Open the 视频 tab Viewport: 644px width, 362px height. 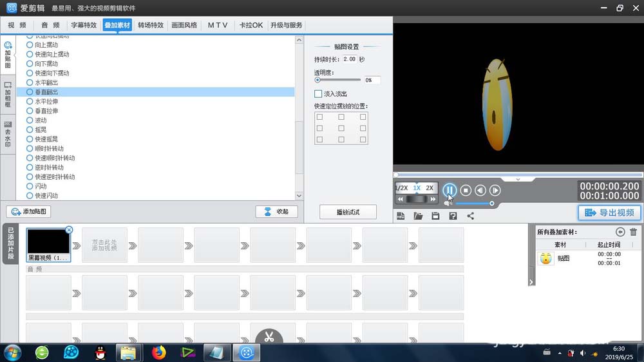17,25
